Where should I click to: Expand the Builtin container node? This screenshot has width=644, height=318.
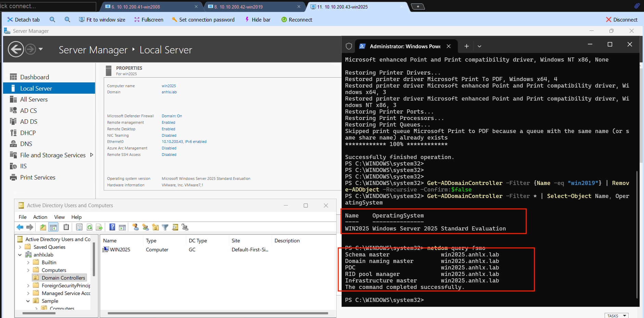pos(28,263)
